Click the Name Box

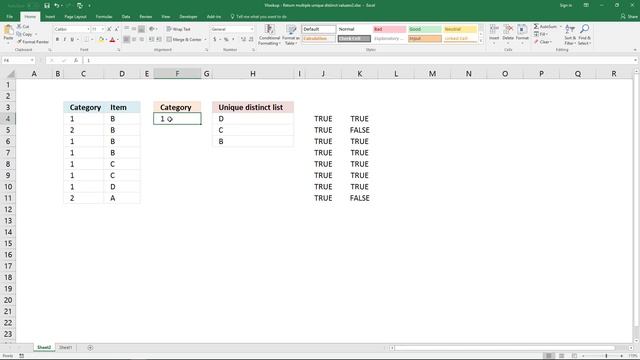[19, 60]
